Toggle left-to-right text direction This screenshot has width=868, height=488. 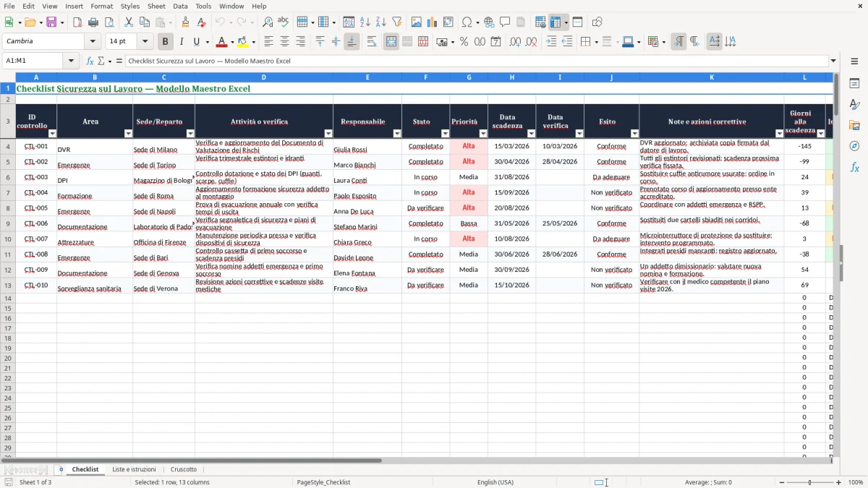click(x=678, y=42)
